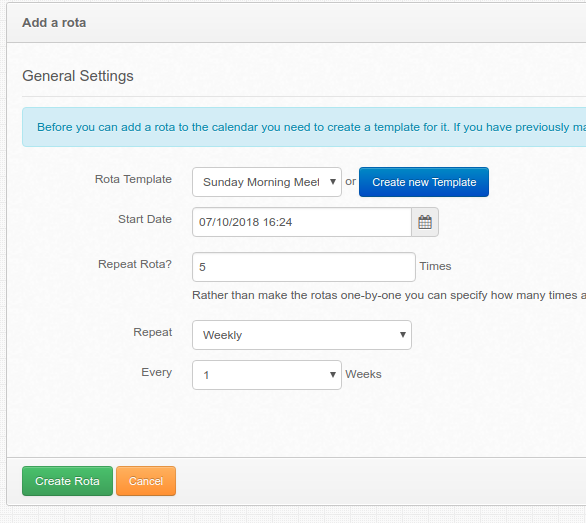The width and height of the screenshot is (586, 523).
Task: Click the Repeat field label
Action: 153,332
